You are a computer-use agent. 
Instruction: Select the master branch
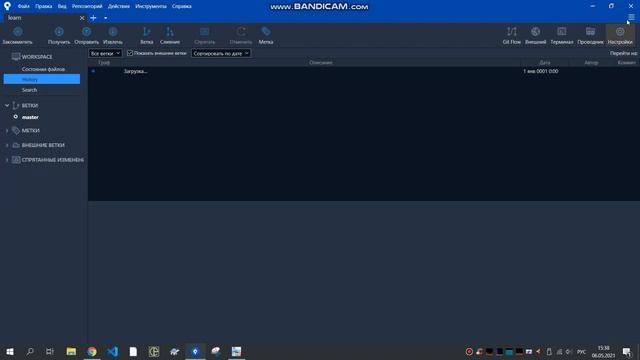pos(30,117)
